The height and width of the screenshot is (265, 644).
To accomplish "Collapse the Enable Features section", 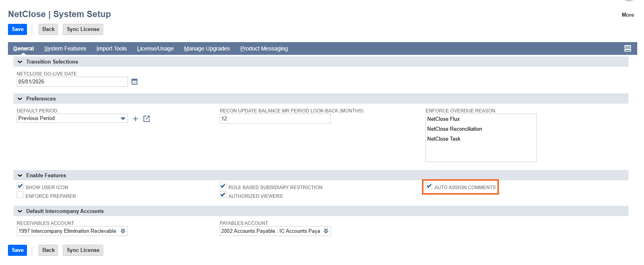I will (20, 176).
